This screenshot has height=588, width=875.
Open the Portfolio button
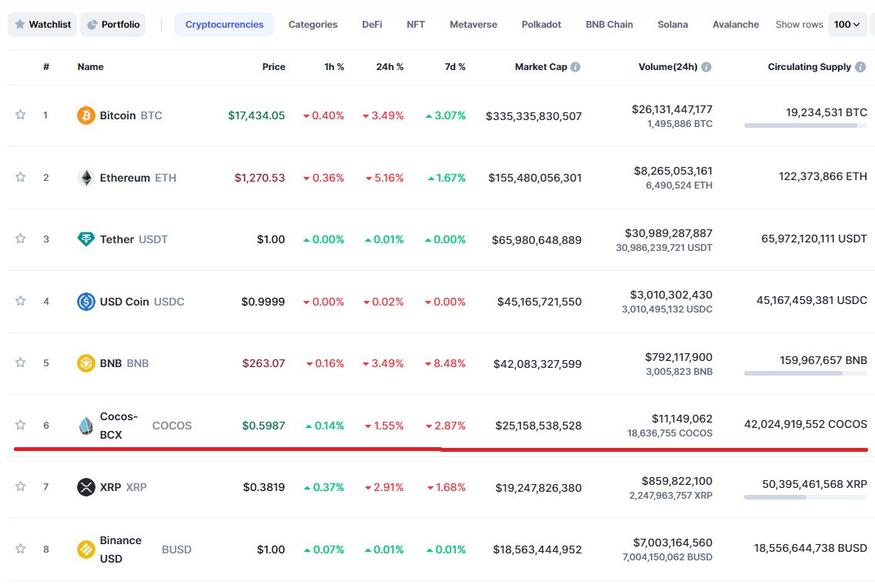[x=113, y=25]
